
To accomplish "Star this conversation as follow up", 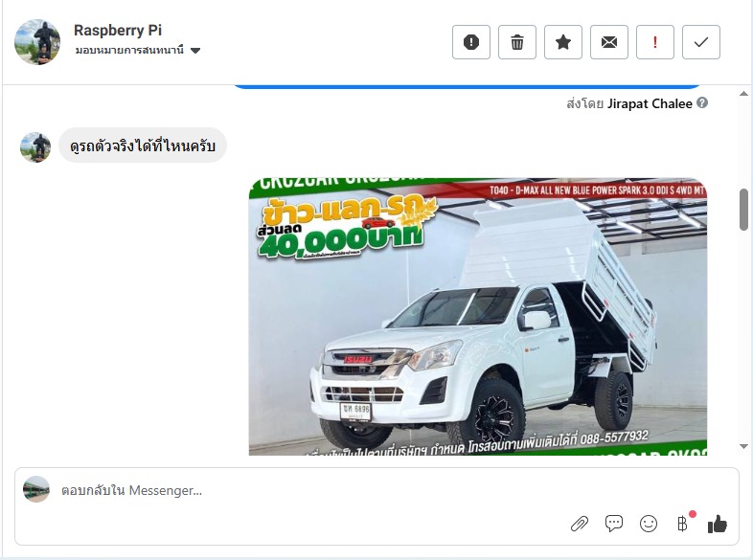I will (563, 42).
